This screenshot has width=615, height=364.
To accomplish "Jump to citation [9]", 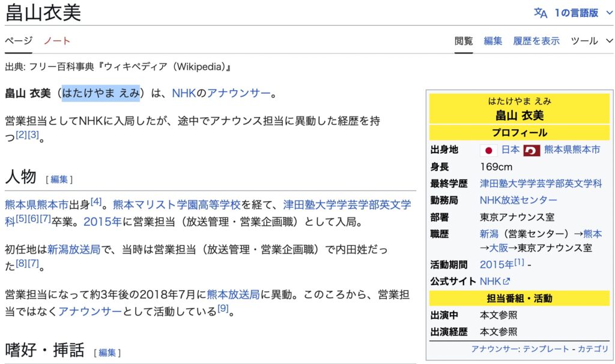I will (x=223, y=309).
